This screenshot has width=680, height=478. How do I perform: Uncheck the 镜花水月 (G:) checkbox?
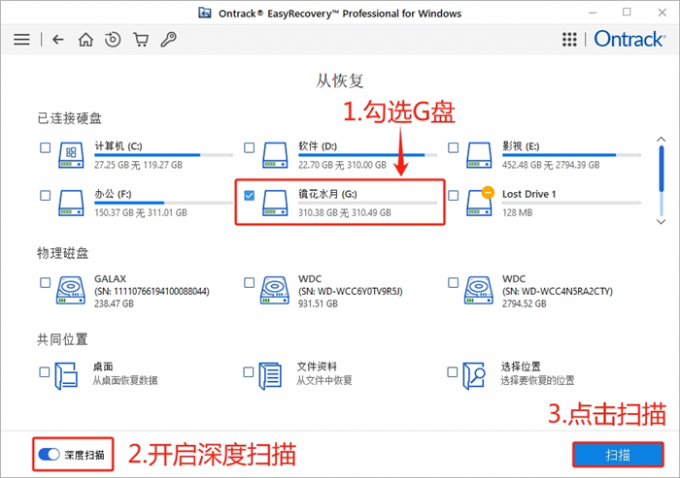click(x=249, y=195)
